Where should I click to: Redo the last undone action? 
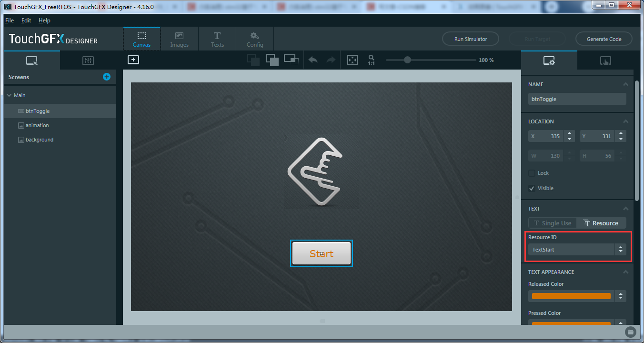coord(331,60)
